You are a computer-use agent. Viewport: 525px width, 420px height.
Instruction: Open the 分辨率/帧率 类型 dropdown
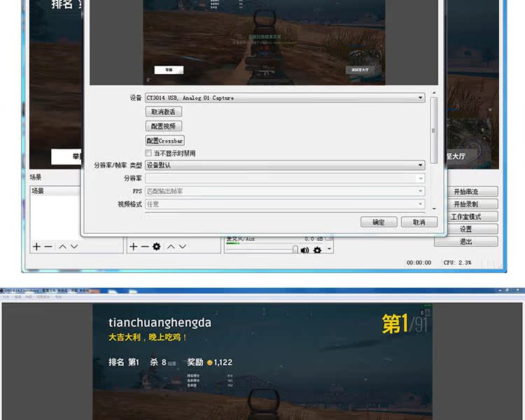(286, 165)
